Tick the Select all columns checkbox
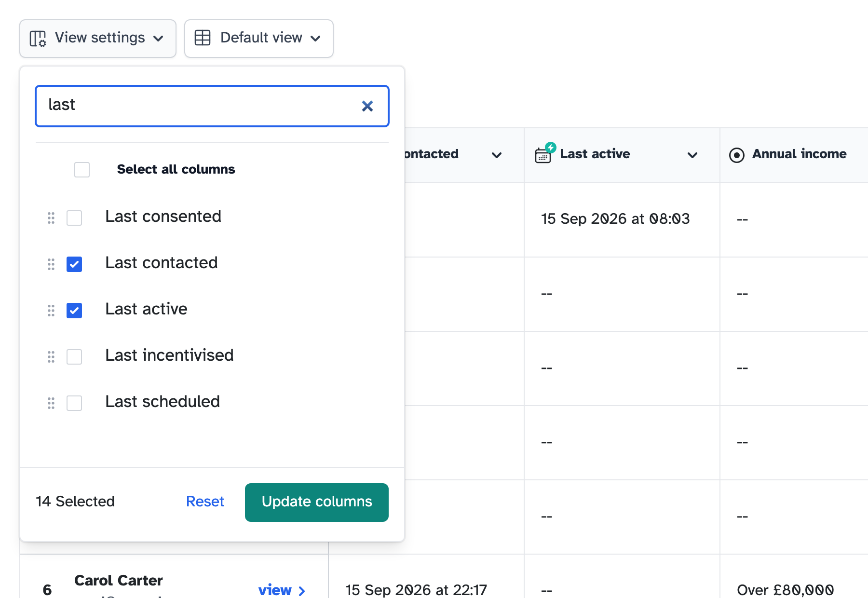 82,170
